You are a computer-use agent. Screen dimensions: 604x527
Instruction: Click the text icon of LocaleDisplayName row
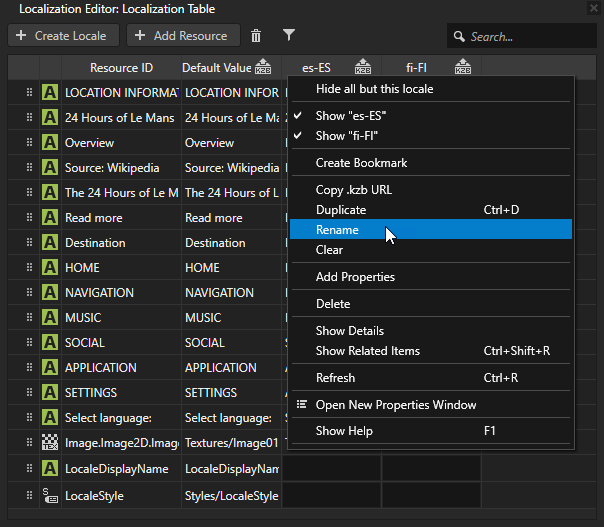(x=50, y=468)
